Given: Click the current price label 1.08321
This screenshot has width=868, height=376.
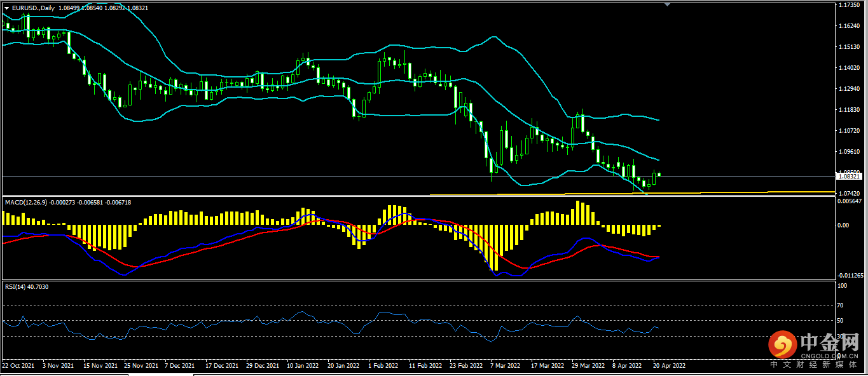Looking at the screenshot, I should [850, 177].
